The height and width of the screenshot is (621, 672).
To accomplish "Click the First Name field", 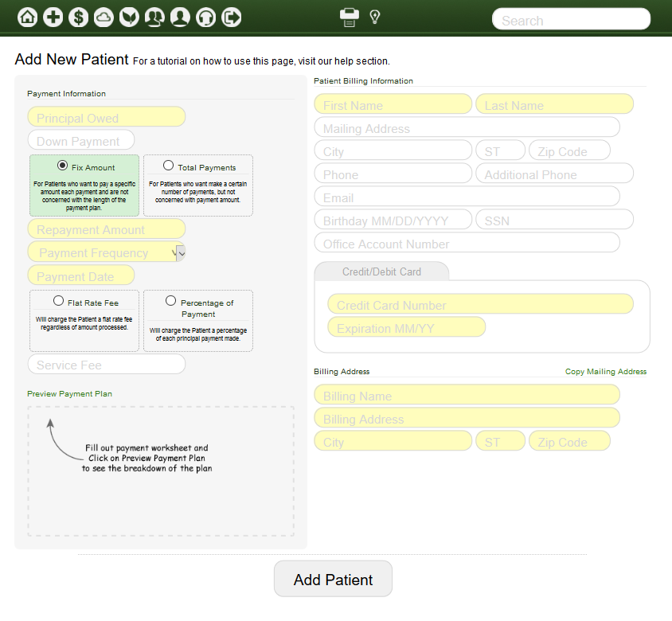I will tap(393, 104).
